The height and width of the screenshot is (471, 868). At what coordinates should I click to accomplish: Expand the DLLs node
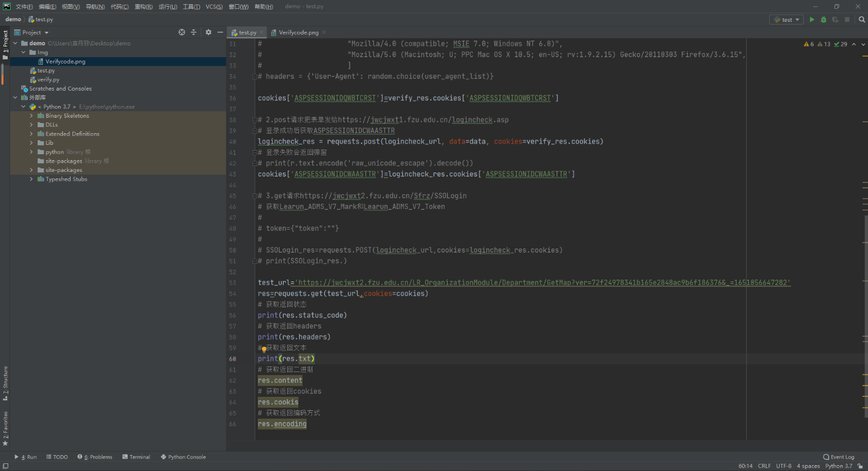click(32, 125)
